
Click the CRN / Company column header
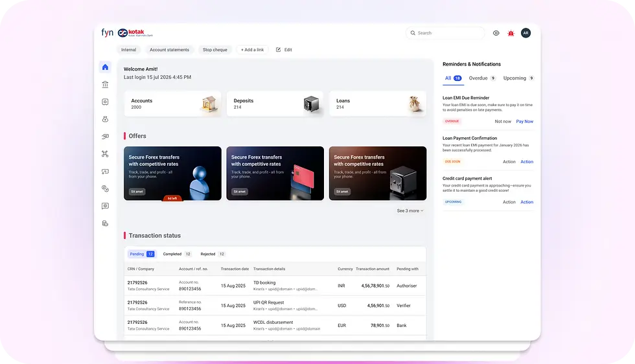141,269
